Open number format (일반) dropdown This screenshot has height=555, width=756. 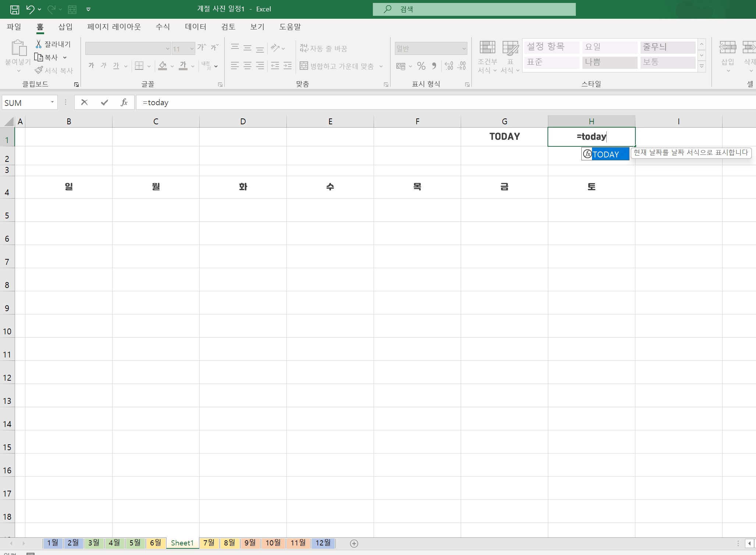(x=464, y=49)
